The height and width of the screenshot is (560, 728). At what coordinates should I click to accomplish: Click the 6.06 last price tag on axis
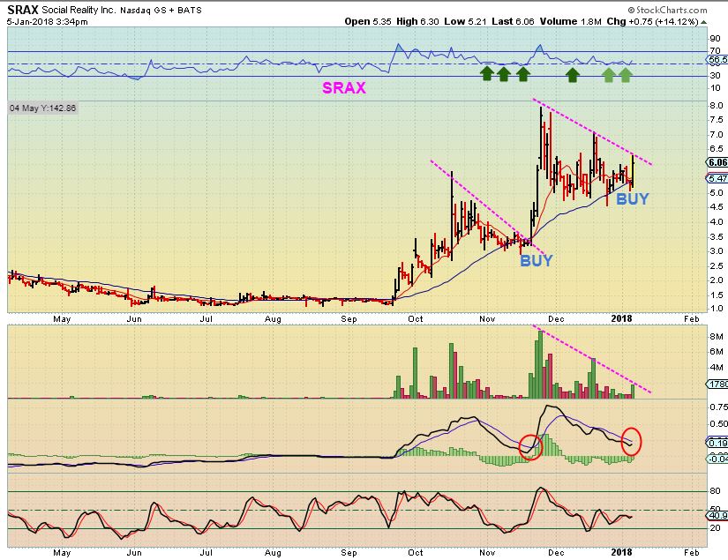(x=717, y=162)
